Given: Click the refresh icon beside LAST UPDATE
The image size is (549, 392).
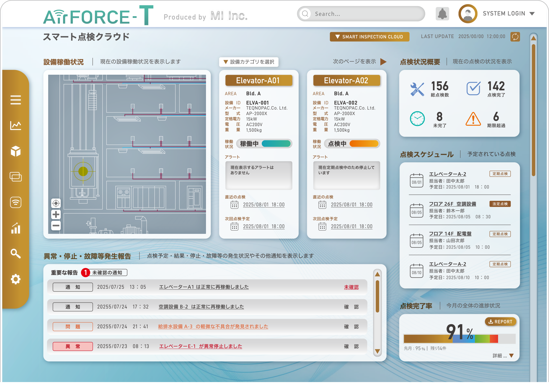Looking at the screenshot, I should click(515, 37).
